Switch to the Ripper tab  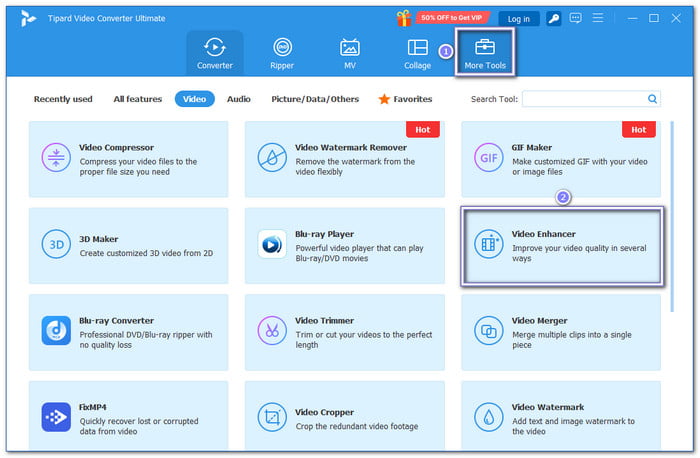click(x=282, y=53)
